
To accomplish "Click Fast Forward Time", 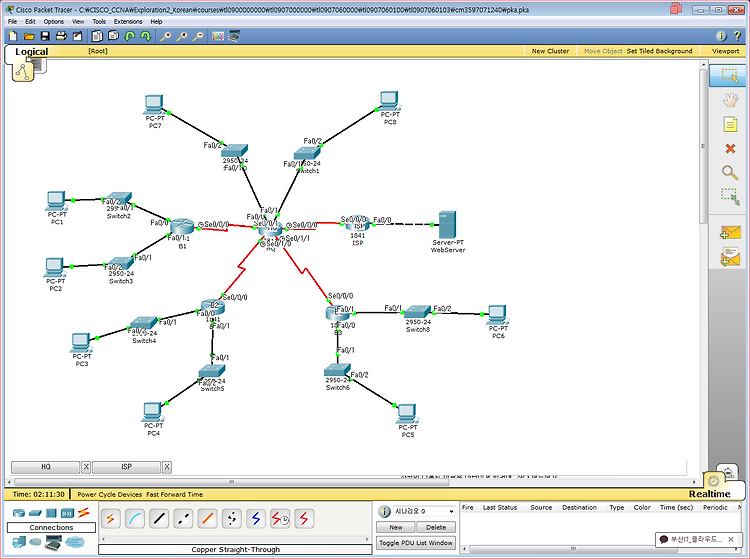I will [x=175, y=494].
